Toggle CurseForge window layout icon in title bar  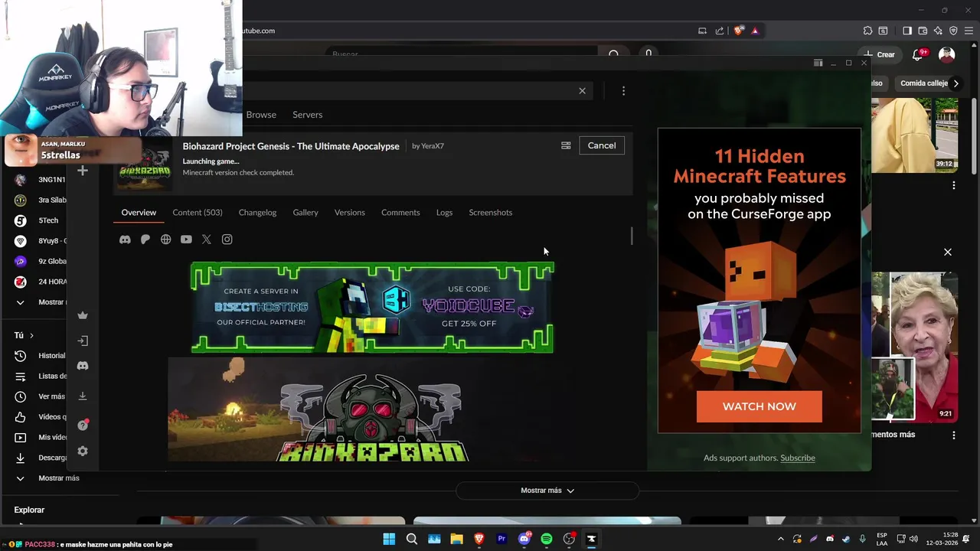[x=818, y=63]
